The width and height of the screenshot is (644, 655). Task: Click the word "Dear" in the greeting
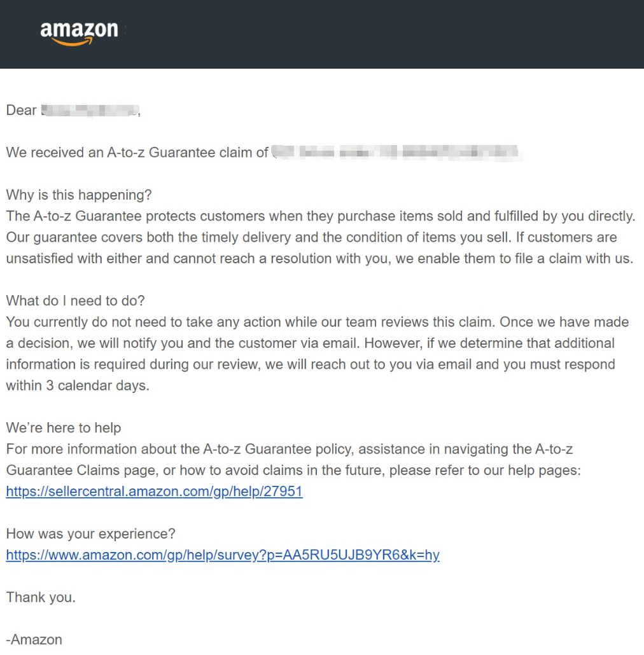pos(21,110)
